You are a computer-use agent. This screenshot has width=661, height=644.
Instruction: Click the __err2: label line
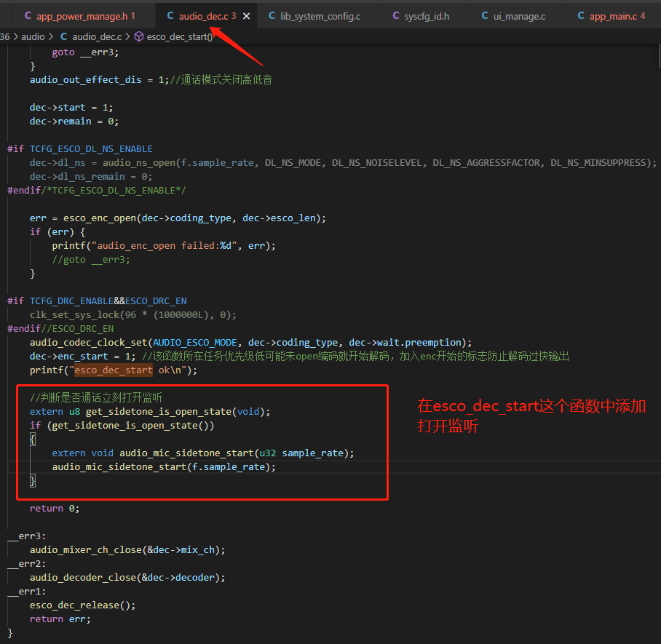click(26, 563)
